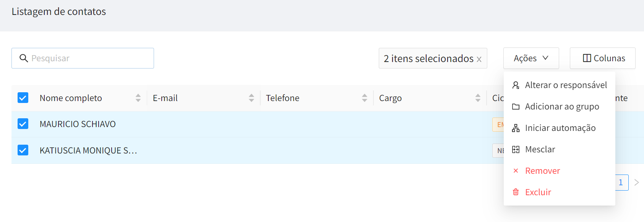Screen dimensions: 644x222
Task: Click the red X icon beside Remover
Action: tap(516, 171)
